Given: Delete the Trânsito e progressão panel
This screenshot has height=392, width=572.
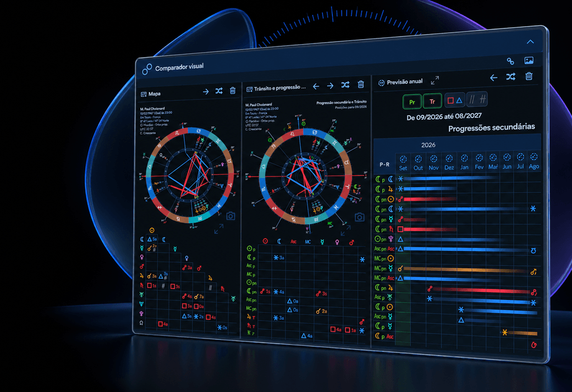Looking at the screenshot, I should (361, 84).
